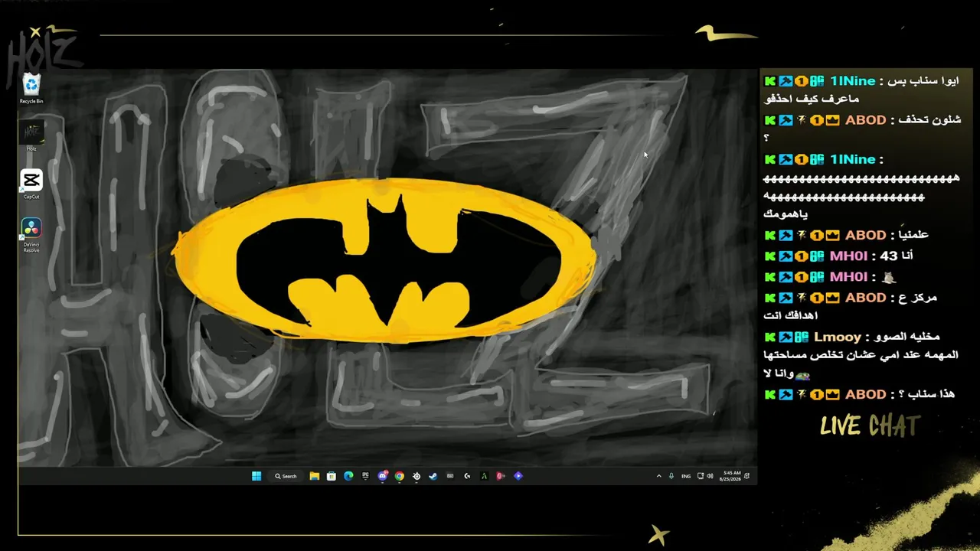The height and width of the screenshot is (551, 980).
Task: Switch to Google Chrome in the taskbar
Action: 400,476
